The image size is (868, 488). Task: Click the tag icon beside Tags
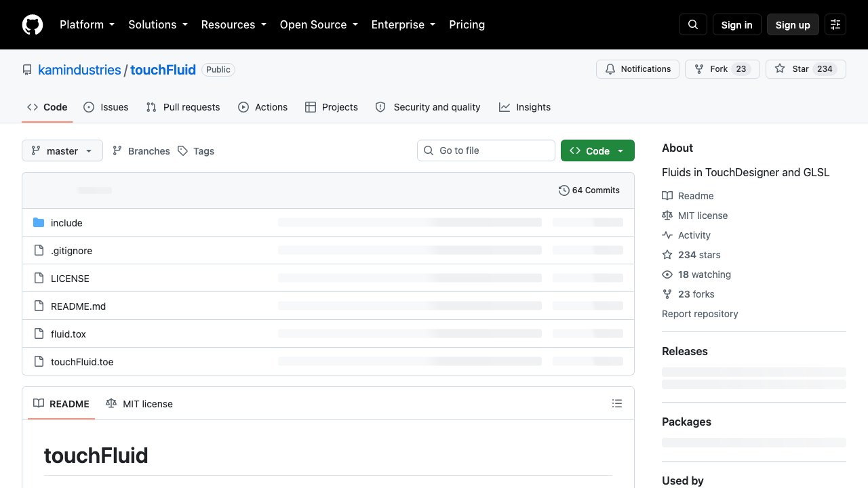point(182,151)
